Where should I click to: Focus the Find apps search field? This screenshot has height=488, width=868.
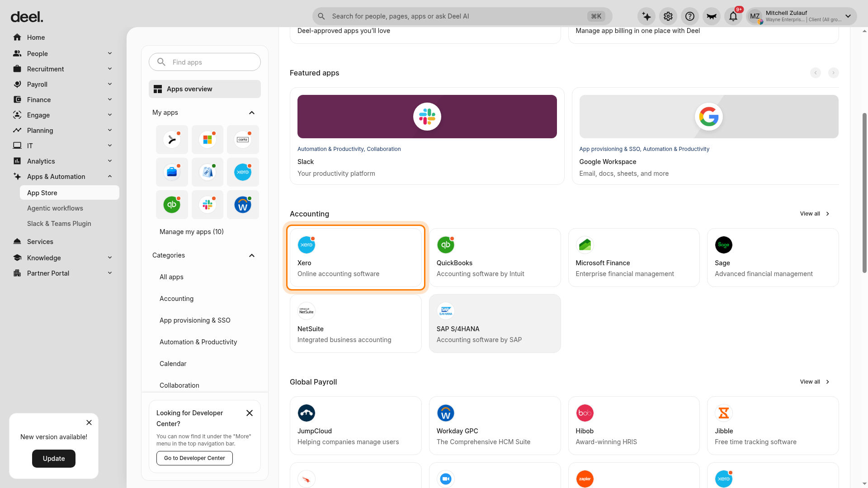(205, 62)
